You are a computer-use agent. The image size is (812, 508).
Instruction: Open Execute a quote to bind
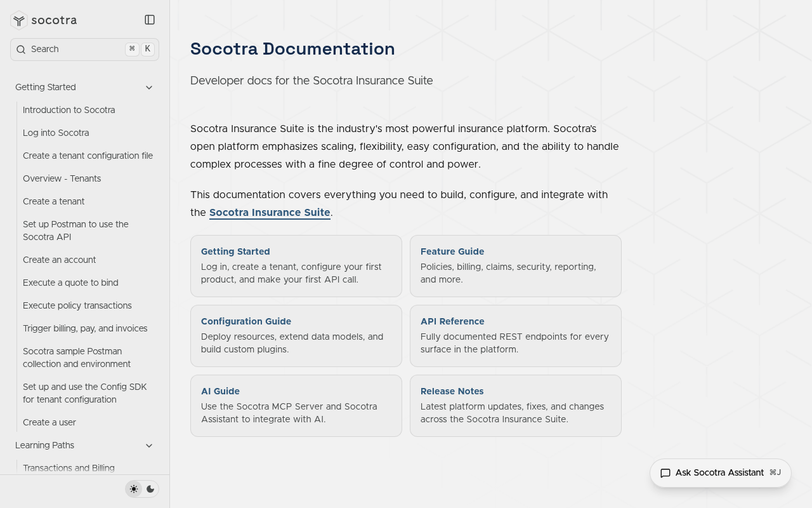(x=70, y=283)
